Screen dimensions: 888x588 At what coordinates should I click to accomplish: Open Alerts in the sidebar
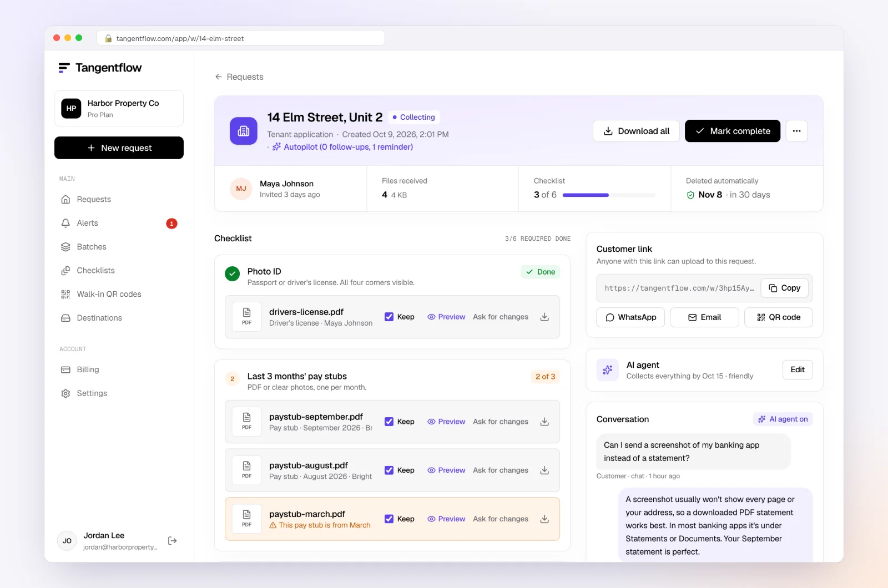pos(119,223)
